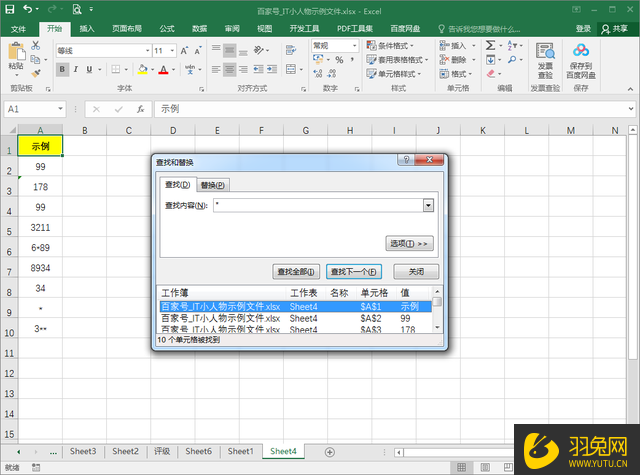Click the Sort and Filter icon

point(512,45)
